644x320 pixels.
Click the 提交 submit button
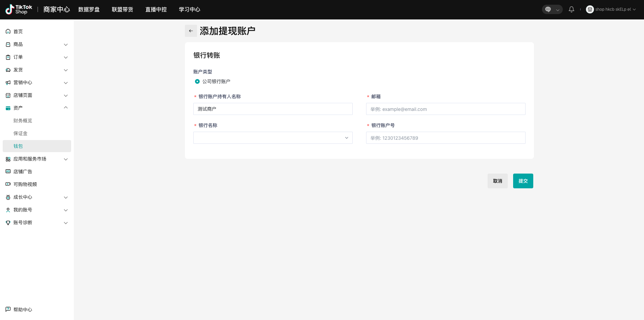pos(523,181)
